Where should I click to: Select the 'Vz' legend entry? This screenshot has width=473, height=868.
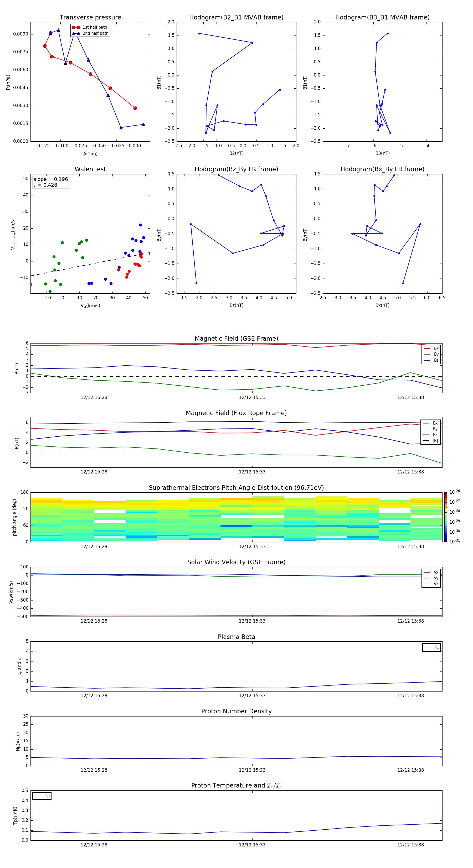tap(431, 584)
